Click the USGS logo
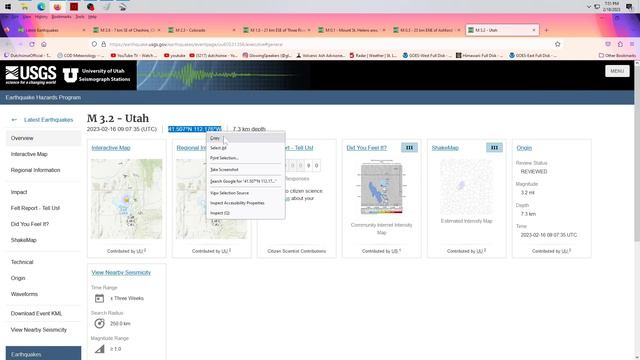The image size is (640, 360). click(31, 75)
